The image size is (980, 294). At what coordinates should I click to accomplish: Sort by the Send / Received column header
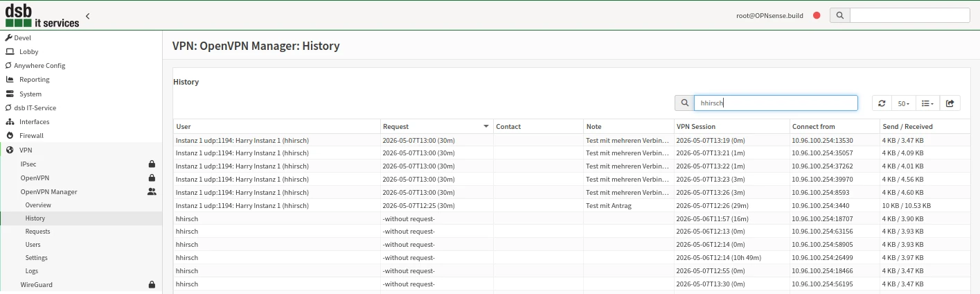click(925, 127)
